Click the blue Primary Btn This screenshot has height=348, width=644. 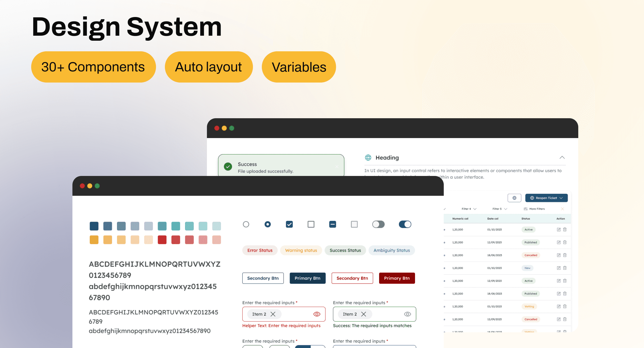click(308, 278)
